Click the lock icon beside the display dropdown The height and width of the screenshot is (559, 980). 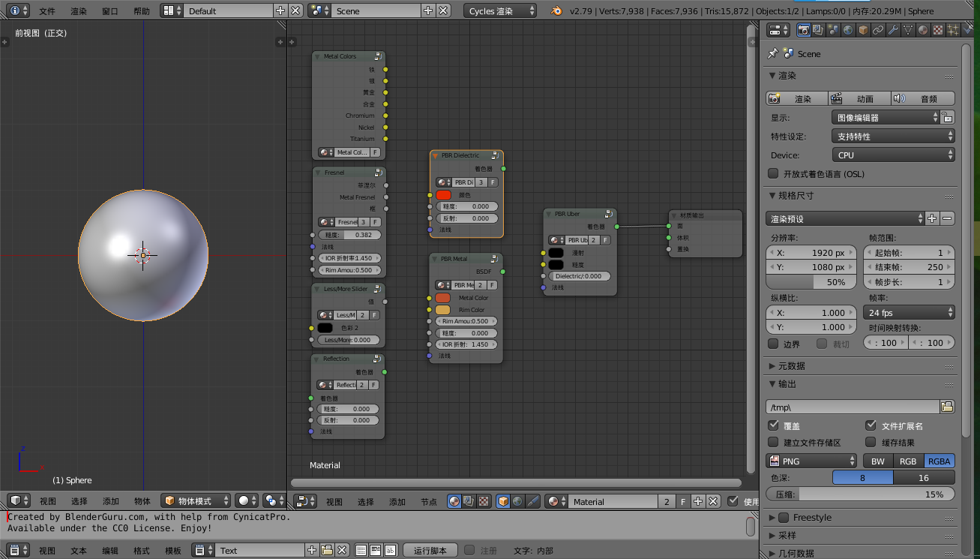pos(948,118)
